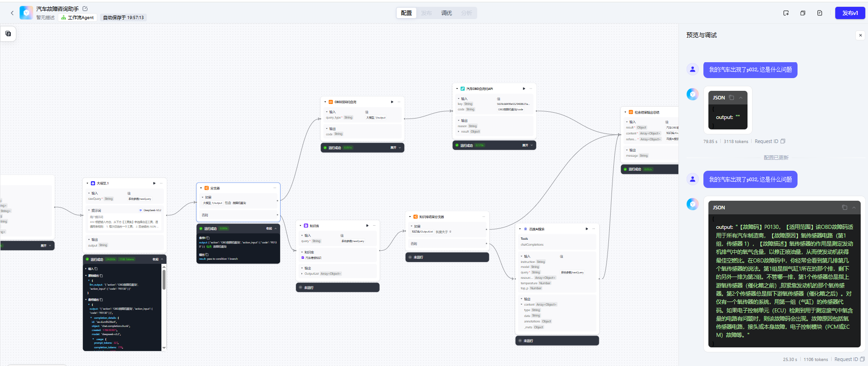Click the prompt text box in 大模型_1
Screen dimensions: 868x366
125,222
